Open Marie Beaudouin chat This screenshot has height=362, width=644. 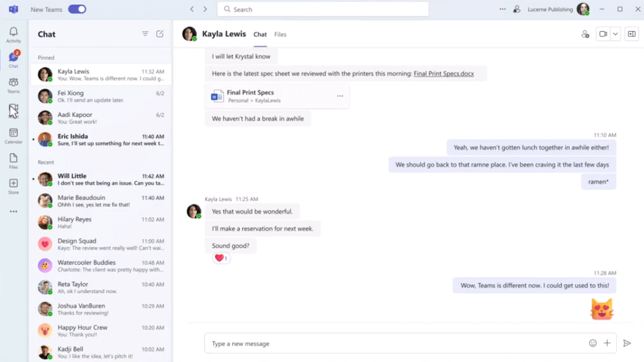(101, 201)
